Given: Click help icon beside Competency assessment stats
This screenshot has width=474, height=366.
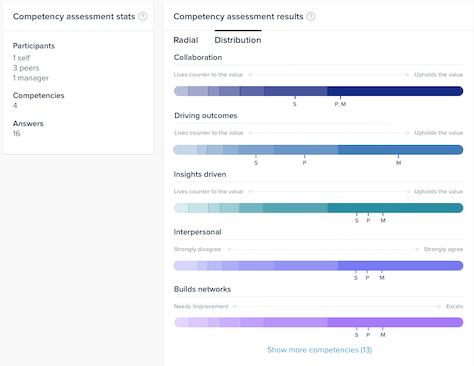Looking at the screenshot, I should pos(143,16).
